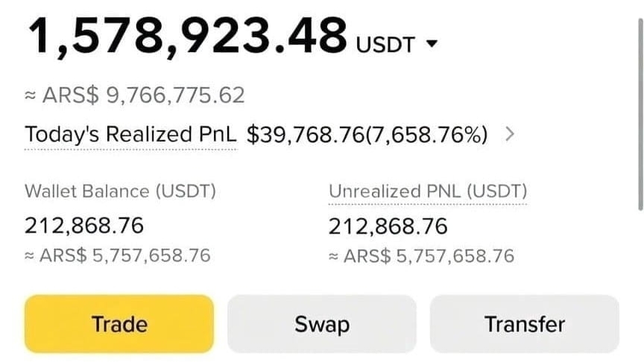Expand Today's Realized PnL chevron arrow
The height and width of the screenshot is (362, 644).
pyautogui.click(x=509, y=135)
